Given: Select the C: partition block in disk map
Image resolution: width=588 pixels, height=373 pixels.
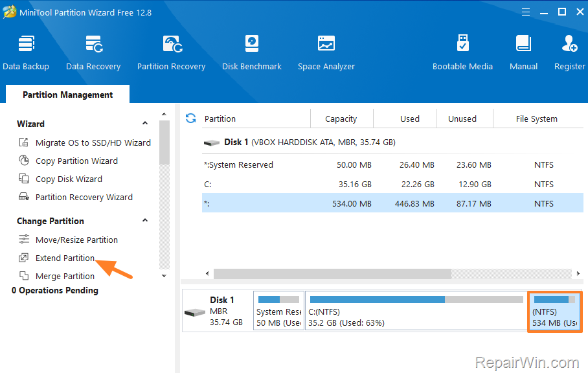Looking at the screenshot, I should [x=416, y=311].
